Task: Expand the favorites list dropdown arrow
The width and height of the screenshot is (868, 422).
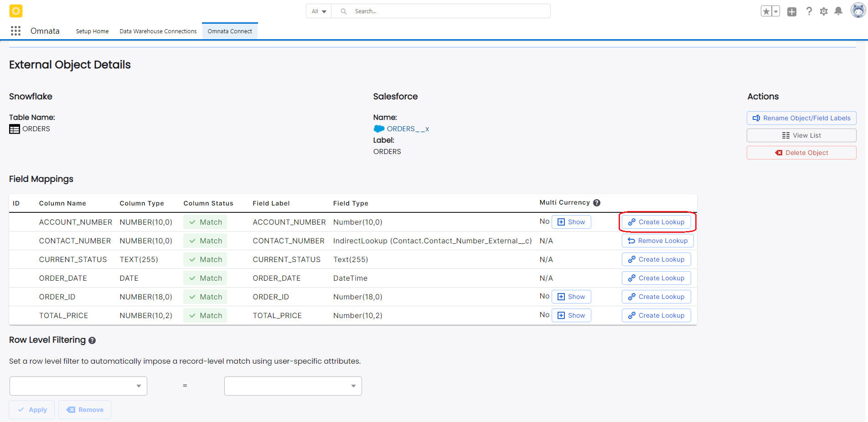Action: click(776, 11)
